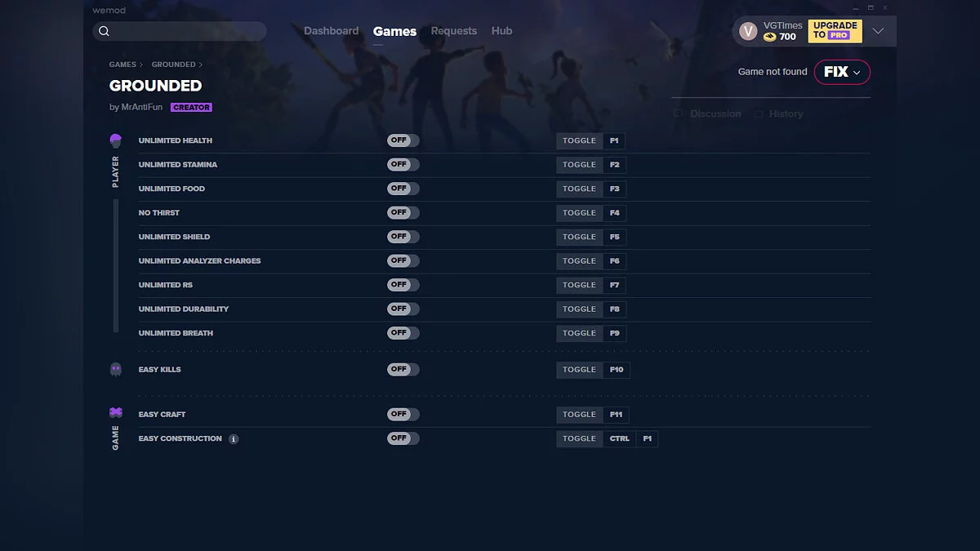Click TOGGLE button for Easy Kills
The width and height of the screenshot is (980, 551).
(580, 370)
